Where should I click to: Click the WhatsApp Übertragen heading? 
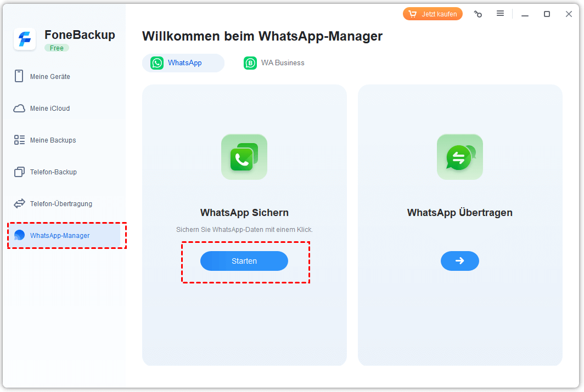click(459, 213)
